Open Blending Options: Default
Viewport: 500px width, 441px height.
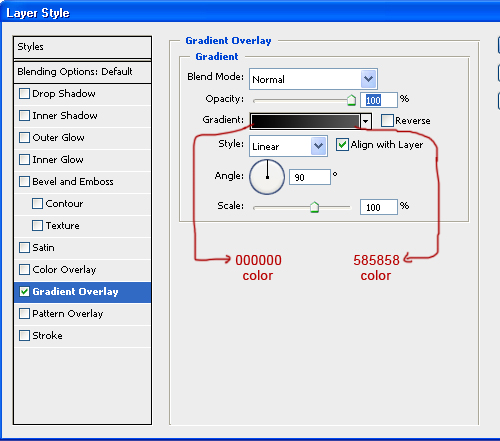point(82,72)
